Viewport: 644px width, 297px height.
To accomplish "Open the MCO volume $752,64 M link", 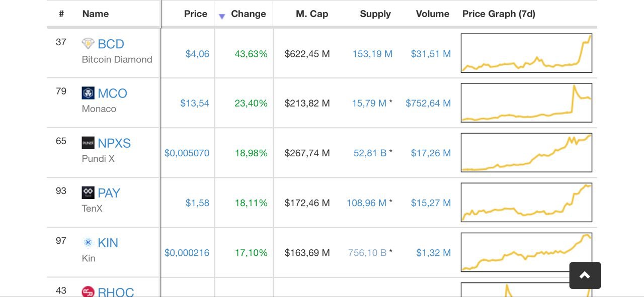I will pos(428,103).
